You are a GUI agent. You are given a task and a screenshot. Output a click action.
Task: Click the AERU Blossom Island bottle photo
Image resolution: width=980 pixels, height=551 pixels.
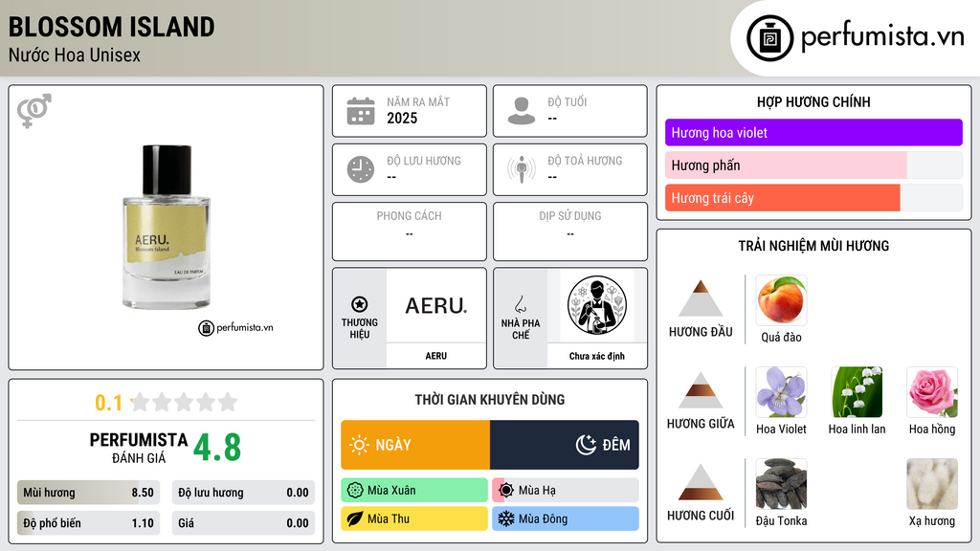pyautogui.click(x=167, y=227)
